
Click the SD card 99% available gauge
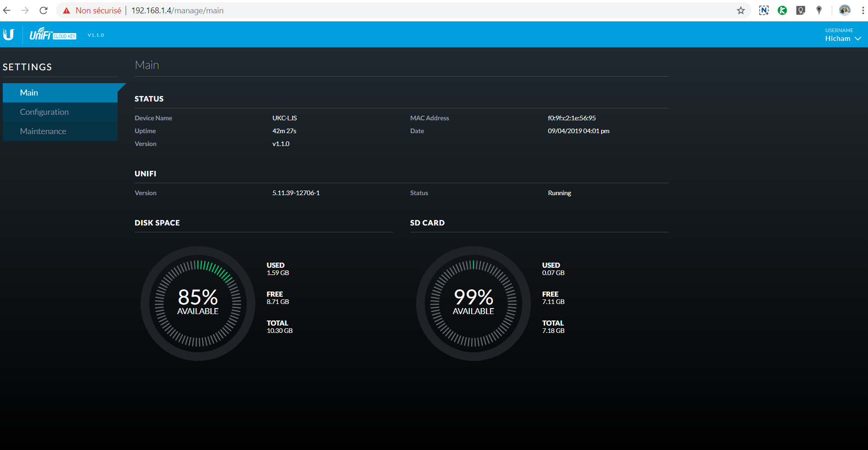click(x=473, y=303)
